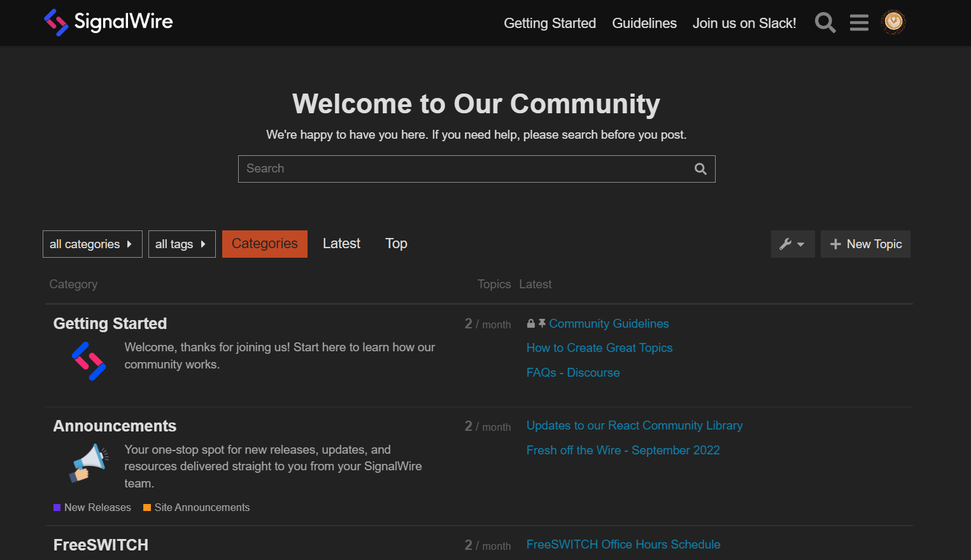The image size is (971, 560).
Task: Expand the all tags dropdown
Action: 182,244
